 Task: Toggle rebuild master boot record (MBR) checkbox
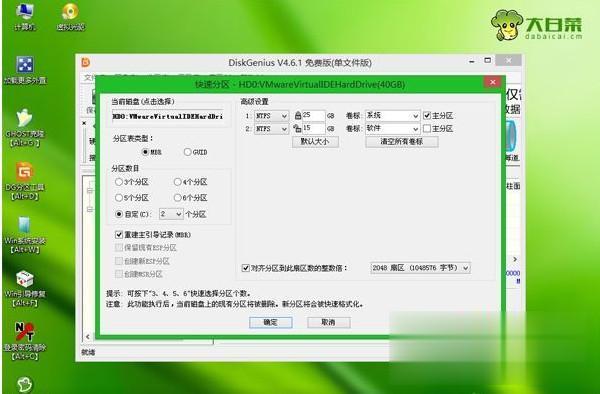tap(119, 234)
